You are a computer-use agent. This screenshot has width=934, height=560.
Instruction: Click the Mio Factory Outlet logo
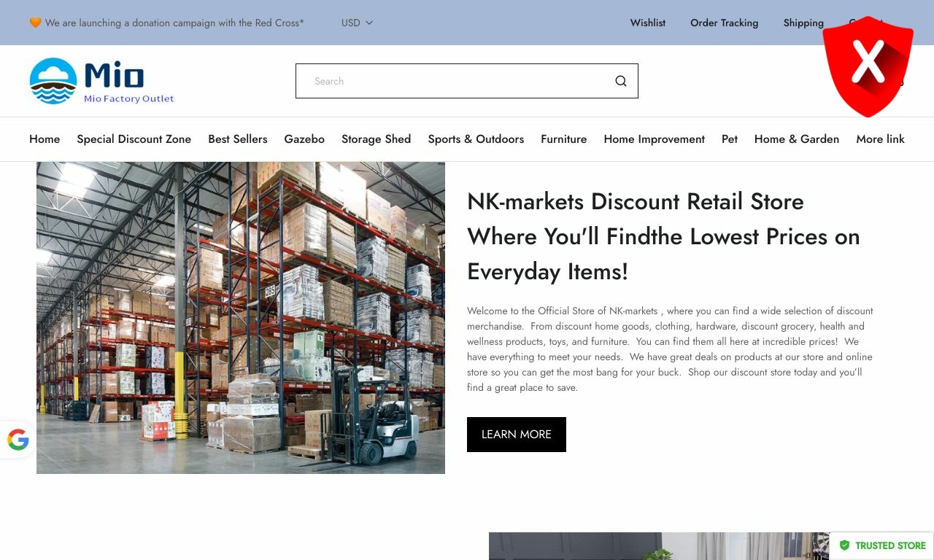pyautogui.click(x=101, y=81)
